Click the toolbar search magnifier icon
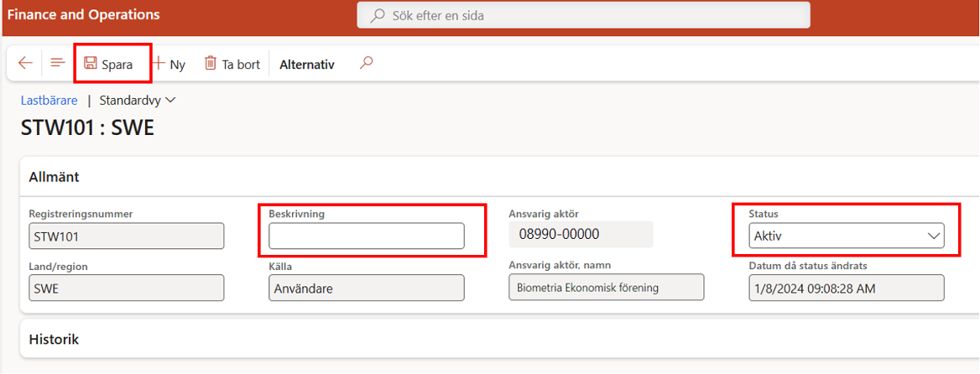The image size is (980, 374). click(367, 63)
